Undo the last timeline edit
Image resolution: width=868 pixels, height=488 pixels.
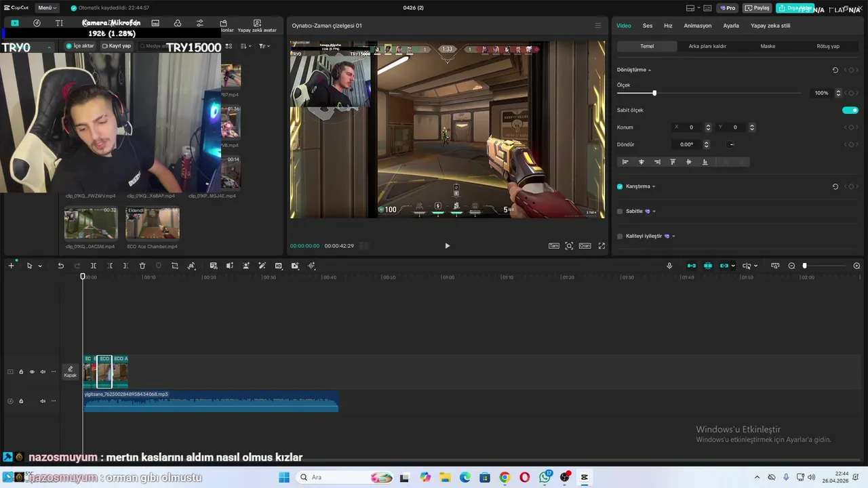point(60,266)
